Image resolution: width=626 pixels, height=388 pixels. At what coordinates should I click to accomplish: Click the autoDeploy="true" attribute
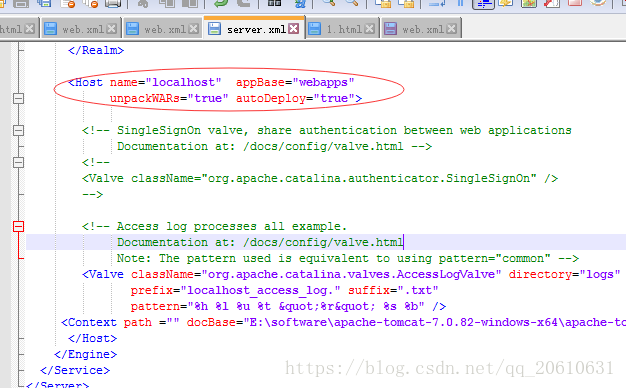coord(295,98)
